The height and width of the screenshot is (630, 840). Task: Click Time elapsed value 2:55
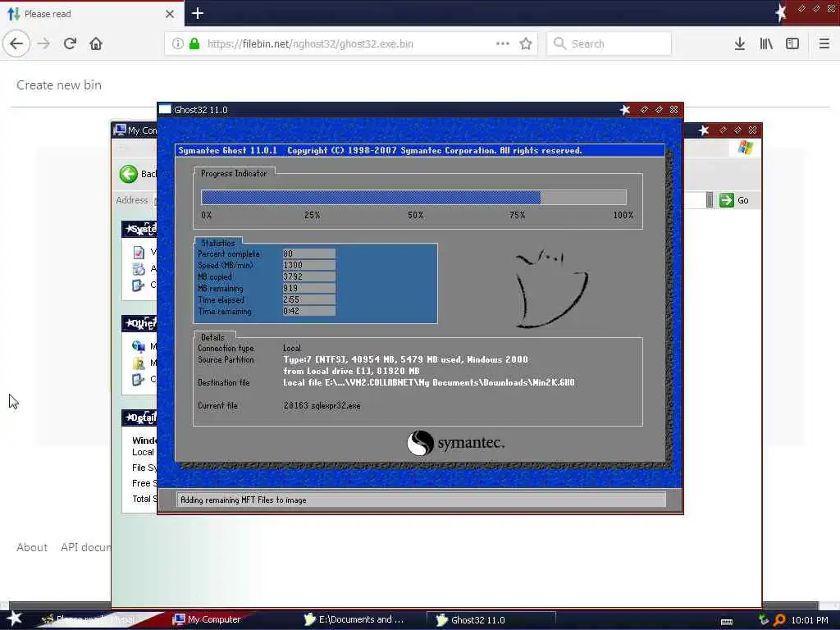point(308,299)
